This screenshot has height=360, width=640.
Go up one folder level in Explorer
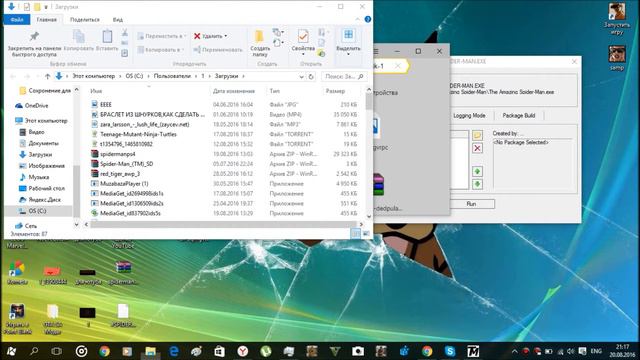(47, 76)
